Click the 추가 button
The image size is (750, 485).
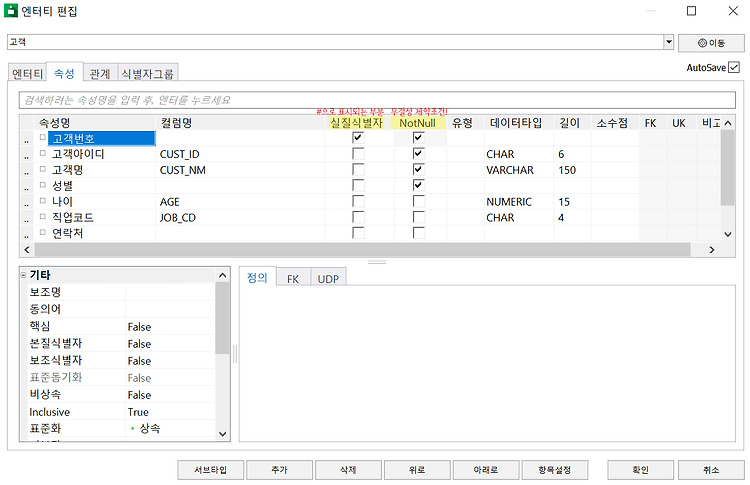click(x=279, y=470)
